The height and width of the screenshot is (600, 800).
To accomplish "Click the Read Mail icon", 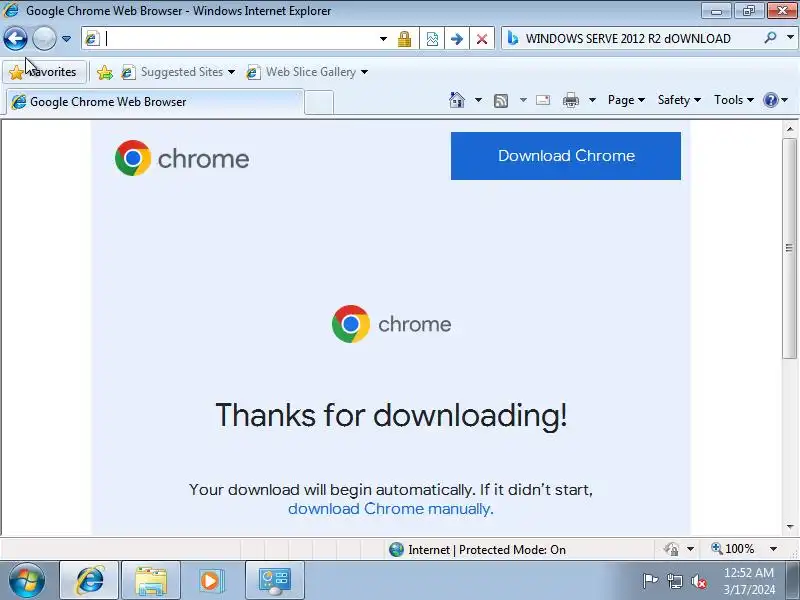I will pyautogui.click(x=543, y=100).
